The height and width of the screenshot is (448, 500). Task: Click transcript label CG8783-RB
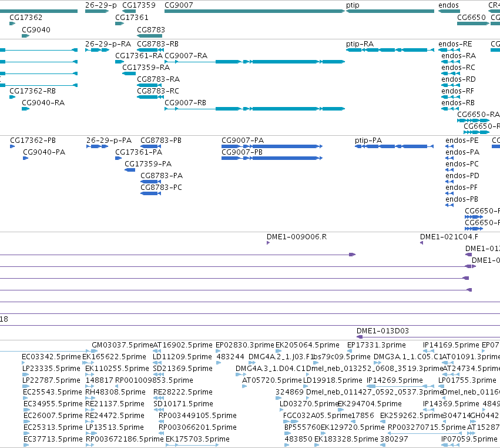coord(157,44)
